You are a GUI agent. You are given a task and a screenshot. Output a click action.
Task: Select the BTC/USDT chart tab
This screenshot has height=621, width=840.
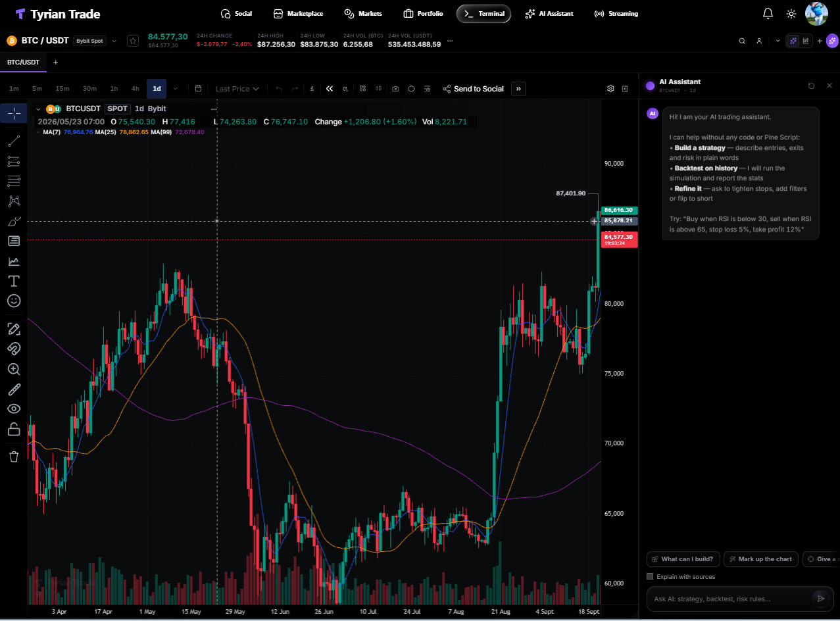point(23,62)
